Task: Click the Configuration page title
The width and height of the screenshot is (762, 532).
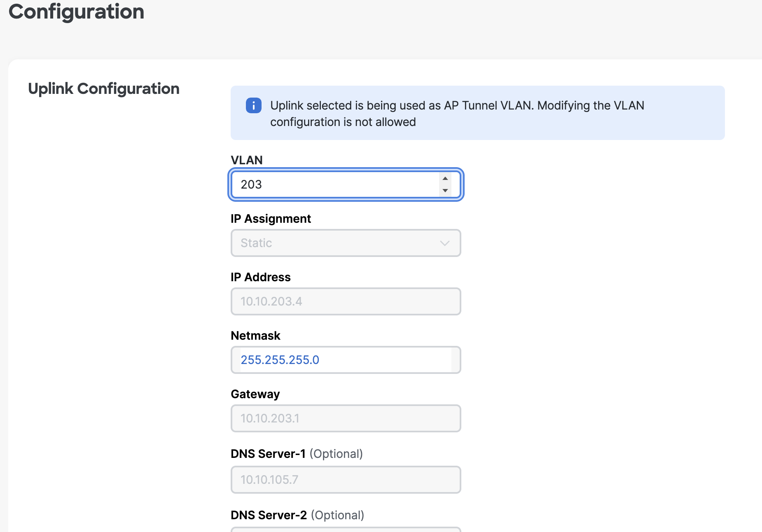Action: point(77,12)
